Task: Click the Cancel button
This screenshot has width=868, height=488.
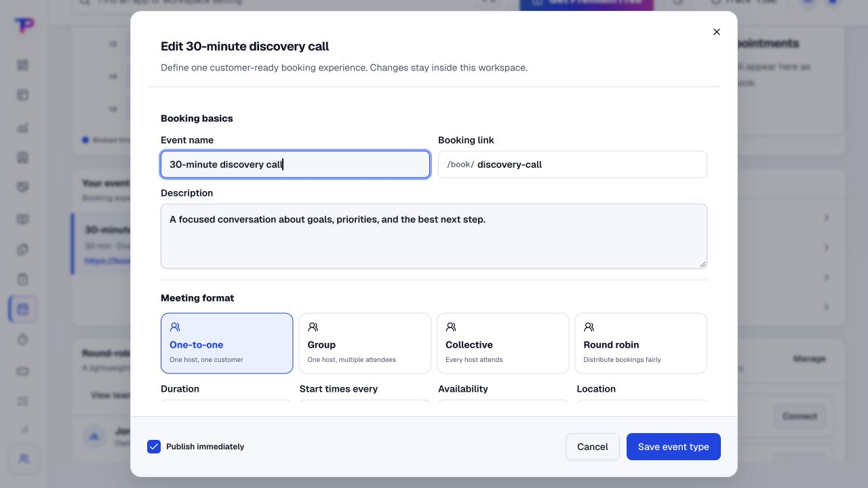Action: click(593, 447)
